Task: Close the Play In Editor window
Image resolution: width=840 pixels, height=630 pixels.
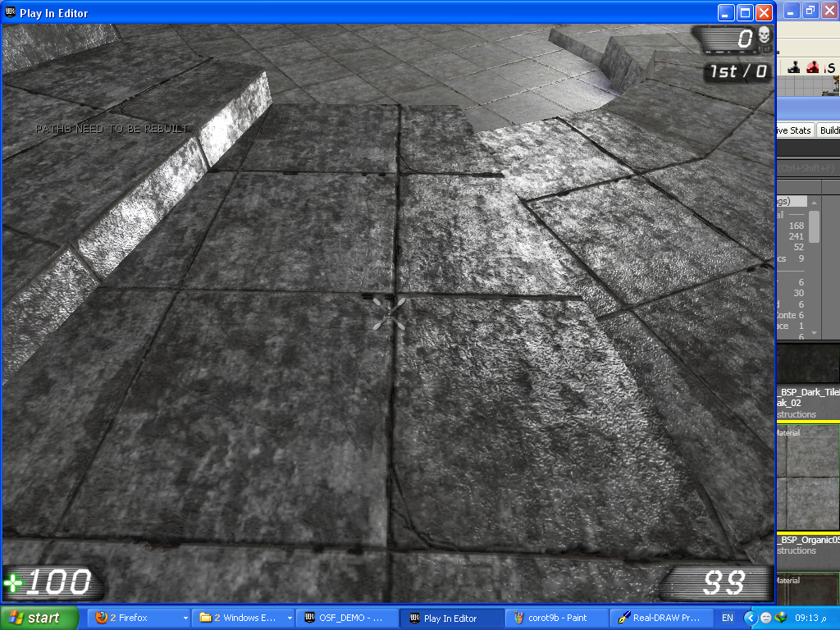Action: tap(764, 12)
